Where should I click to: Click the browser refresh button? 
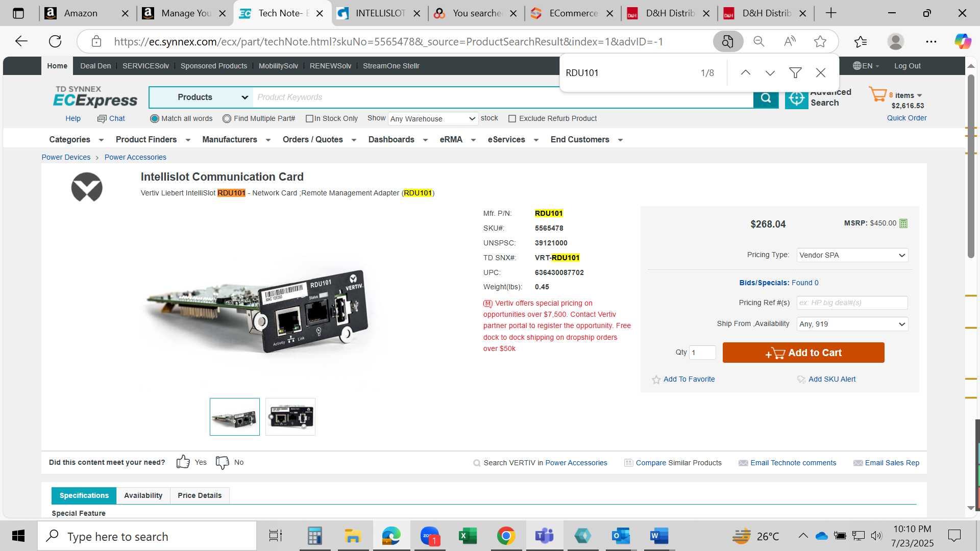click(x=55, y=41)
